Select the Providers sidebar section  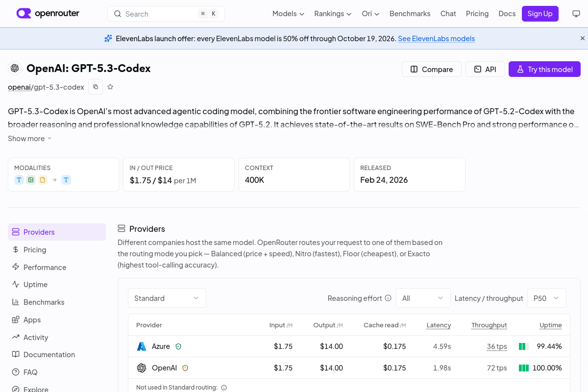[x=57, y=232]
